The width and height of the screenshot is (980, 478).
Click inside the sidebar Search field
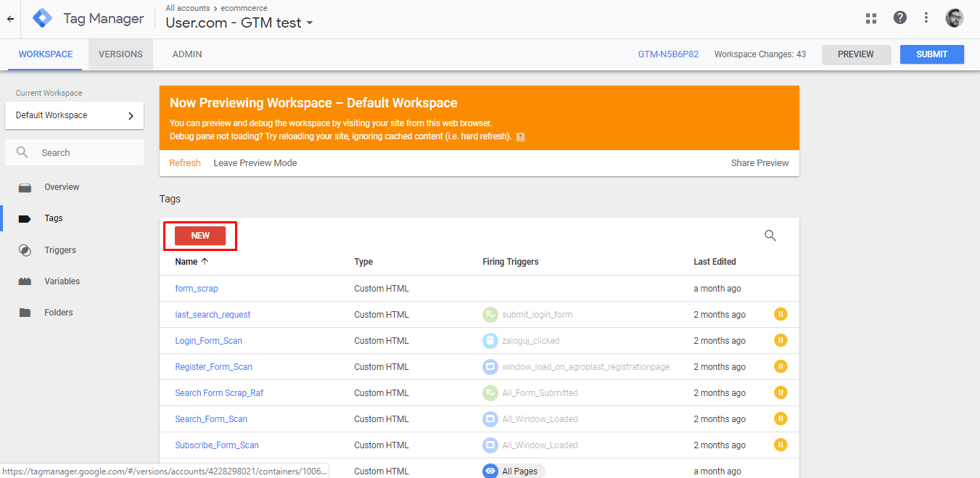point(74,152)
